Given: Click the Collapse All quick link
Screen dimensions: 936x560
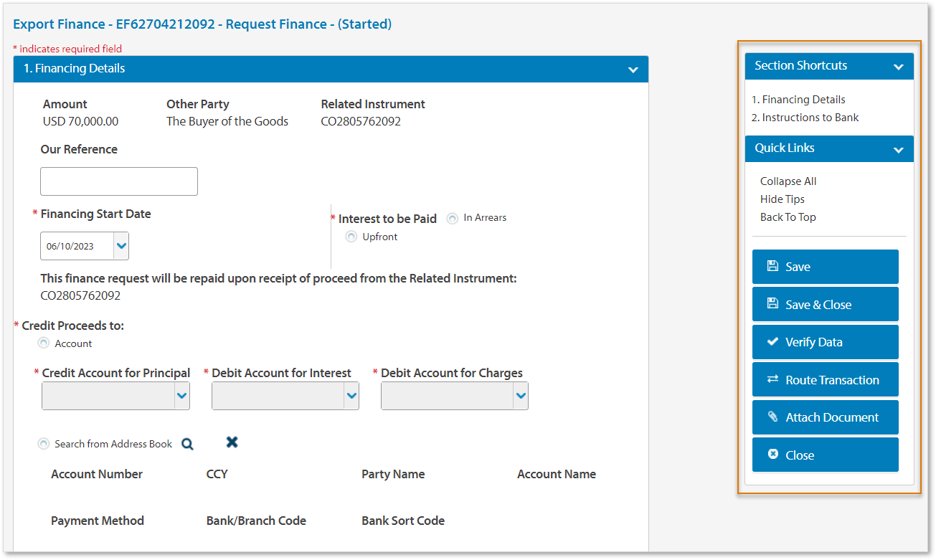Looking at the screenshot, I should coord(788,181).
